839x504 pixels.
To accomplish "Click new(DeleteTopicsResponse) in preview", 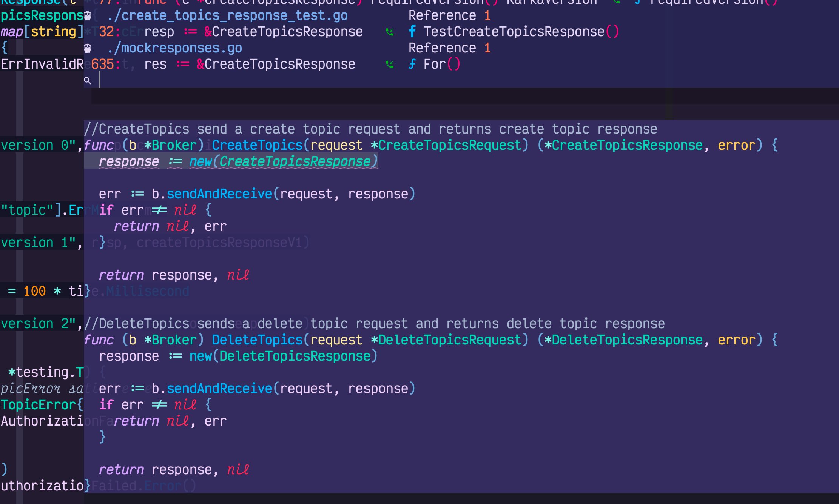I will pyautogui.click(x=283, y=356).
